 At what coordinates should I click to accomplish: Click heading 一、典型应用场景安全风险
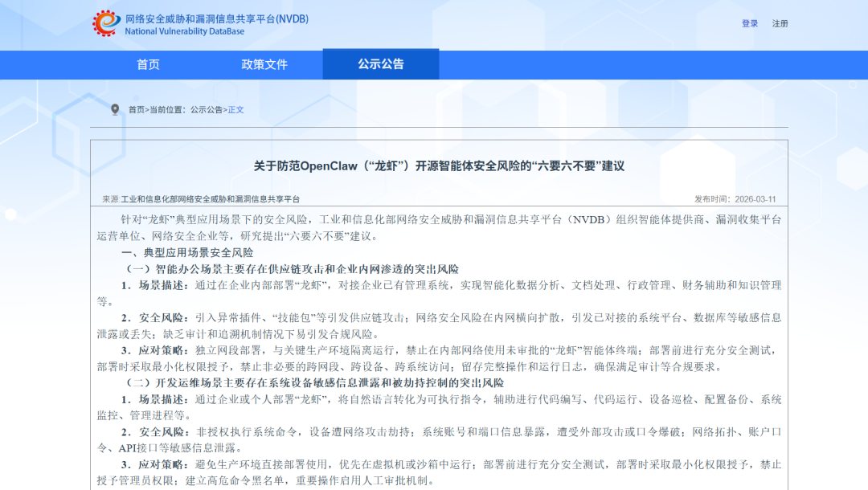coord(187,253)
